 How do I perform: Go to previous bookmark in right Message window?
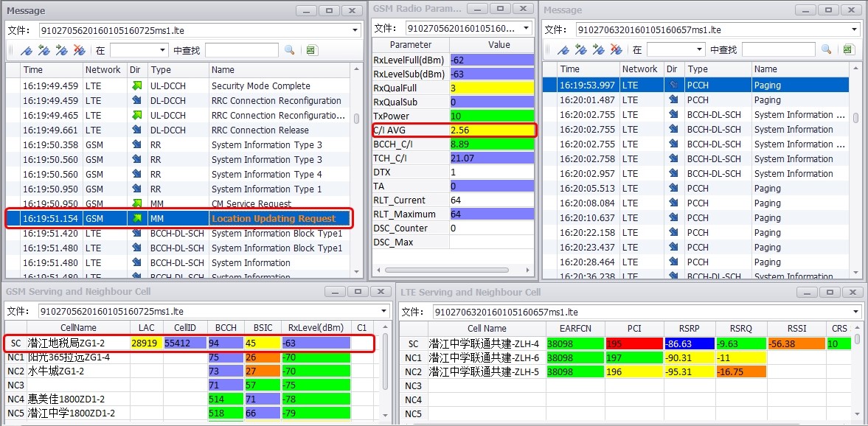click(x=580, y=50)
